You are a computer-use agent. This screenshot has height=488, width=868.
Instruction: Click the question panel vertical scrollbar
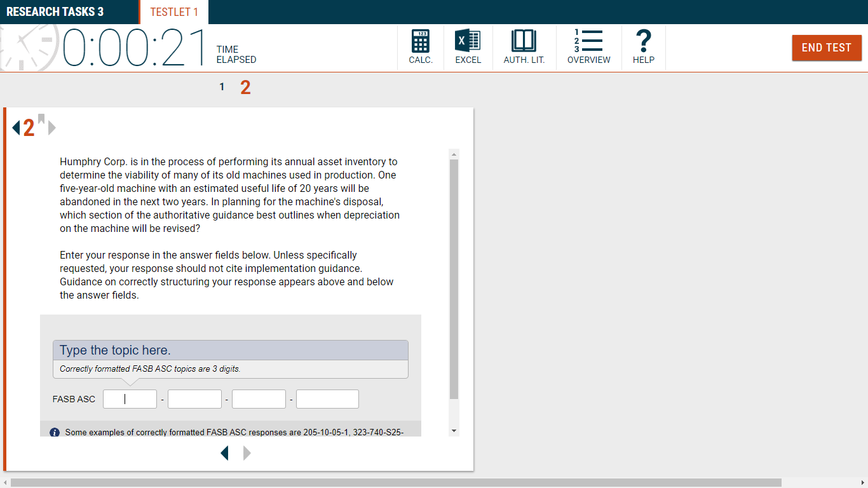coord(454,279)
